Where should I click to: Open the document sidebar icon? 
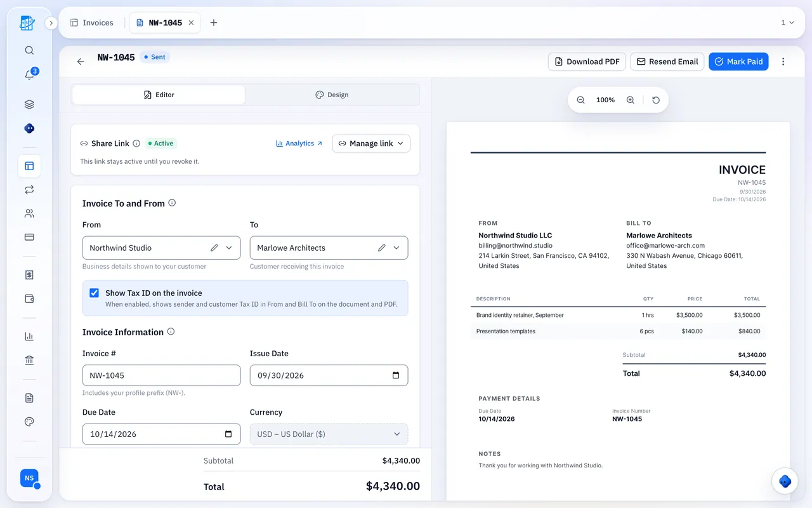click(x=29, y=398)
